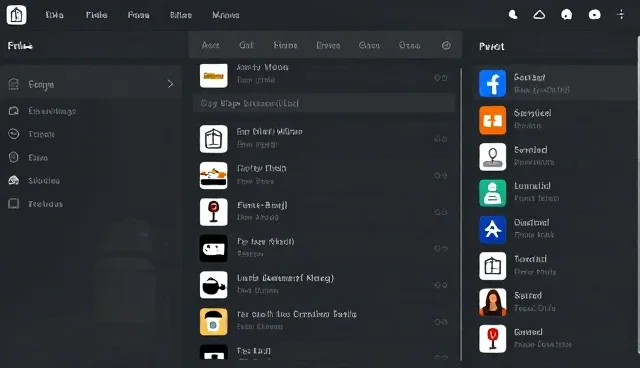This screenshot has height=368, width=640.
Task: Click the right panel's heading text
Action: click(x=491, y=47)
